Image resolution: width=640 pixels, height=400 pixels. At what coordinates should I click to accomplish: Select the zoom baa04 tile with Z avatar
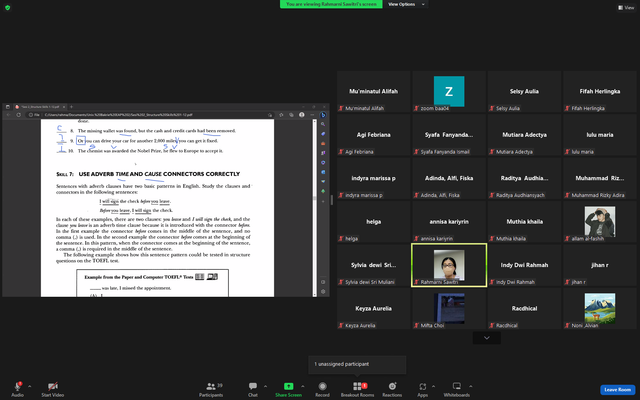click(449, 91)
